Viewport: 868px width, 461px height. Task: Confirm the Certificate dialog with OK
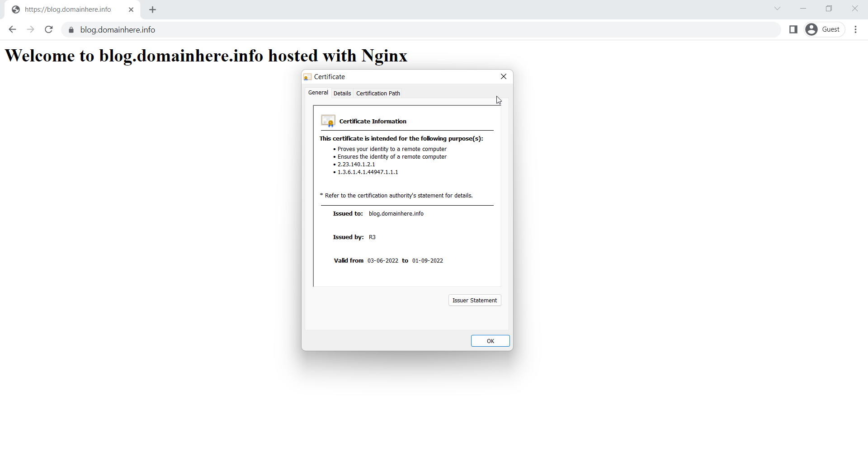(x=491, y=341)
